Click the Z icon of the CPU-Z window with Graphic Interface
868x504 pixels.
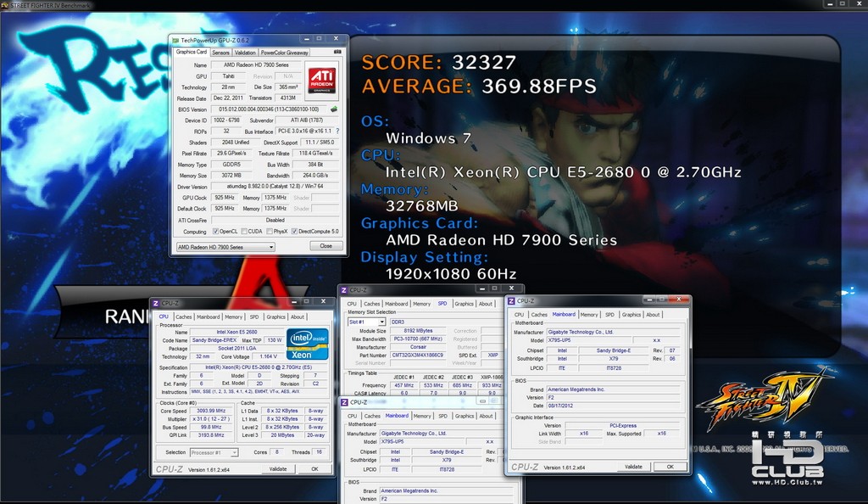click(511, 300)
